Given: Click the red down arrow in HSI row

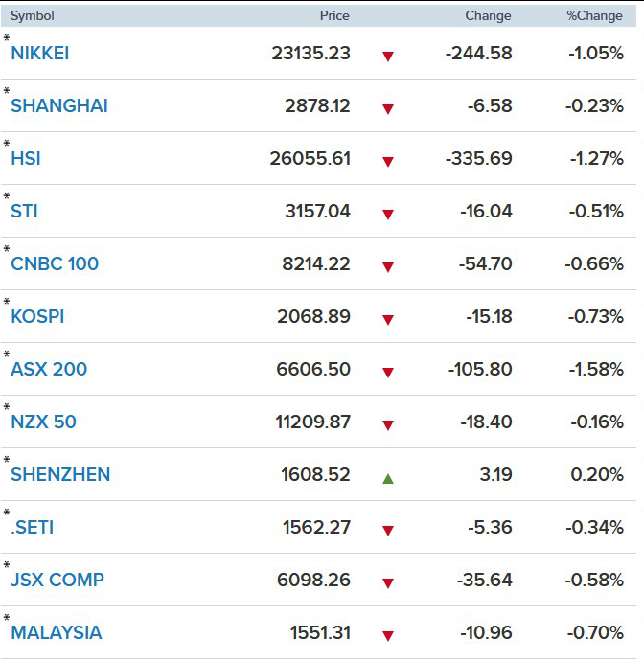Looking at the screenshot, I should coord(387,162).
